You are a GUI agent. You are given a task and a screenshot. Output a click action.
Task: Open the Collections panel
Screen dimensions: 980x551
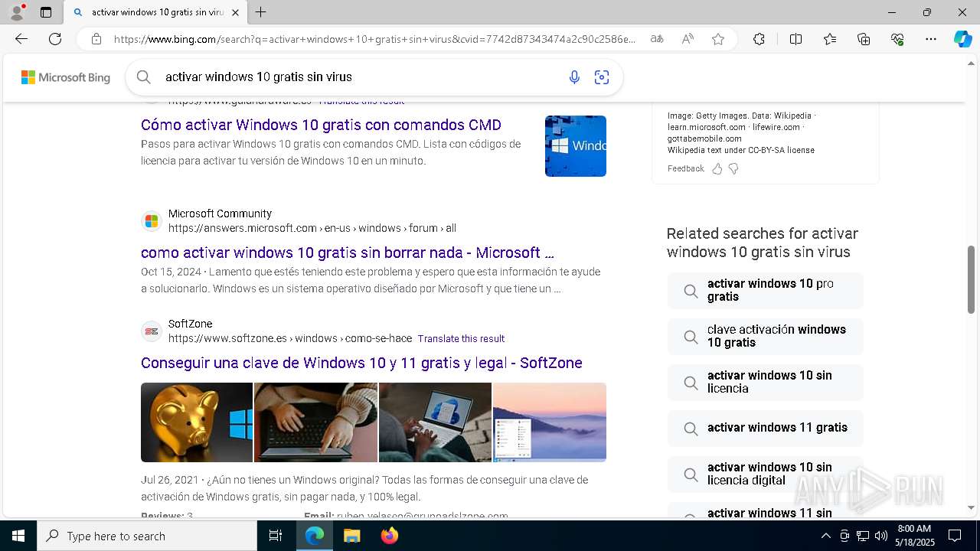pyautogui.click(x=864, y=39)
